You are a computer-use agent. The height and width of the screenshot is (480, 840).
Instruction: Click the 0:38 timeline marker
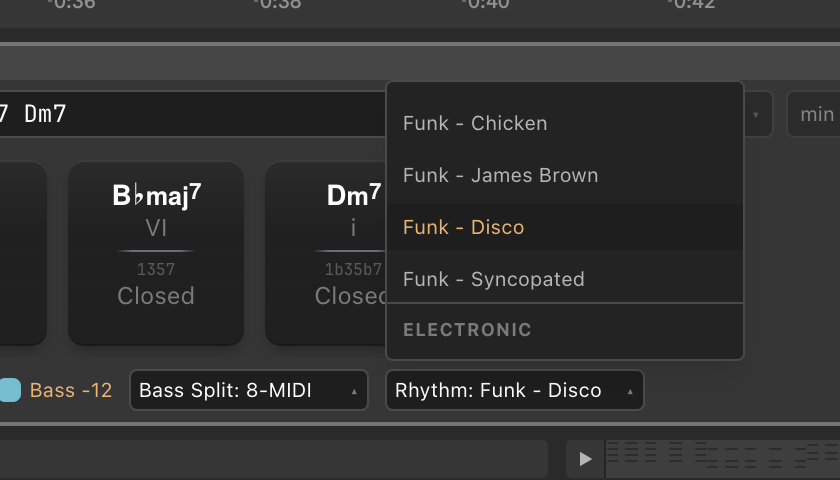278,4
